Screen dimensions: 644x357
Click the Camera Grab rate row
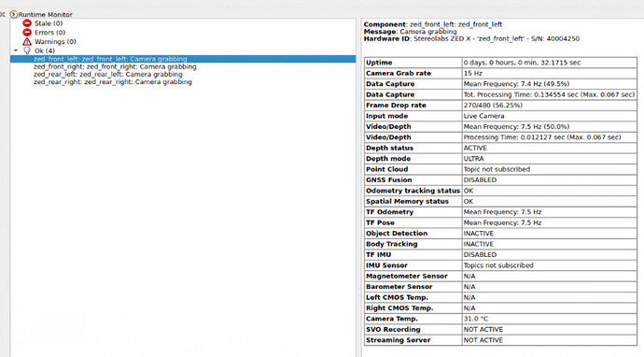tap(500, 73)
